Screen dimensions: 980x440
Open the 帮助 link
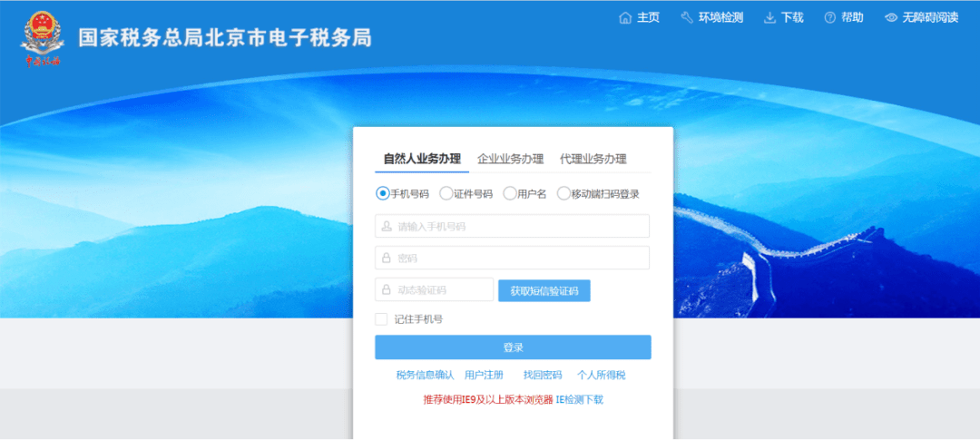[852, 18]
